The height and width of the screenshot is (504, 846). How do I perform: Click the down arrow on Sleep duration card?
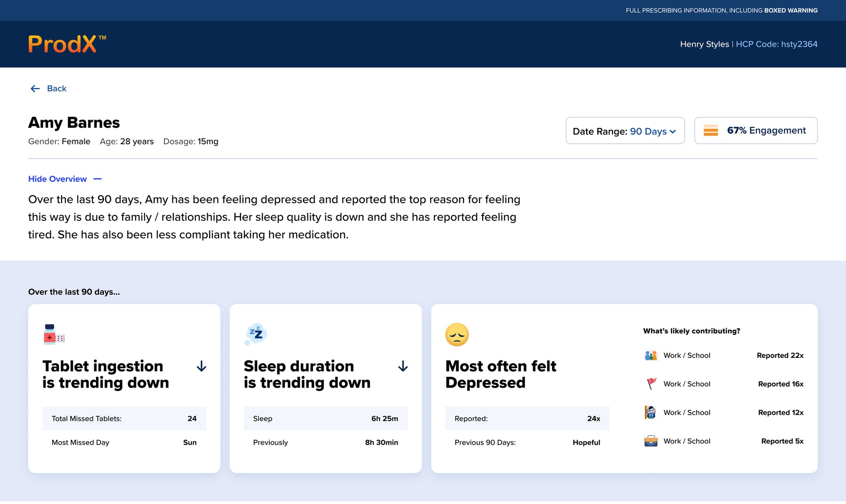(x=403, y=366)
